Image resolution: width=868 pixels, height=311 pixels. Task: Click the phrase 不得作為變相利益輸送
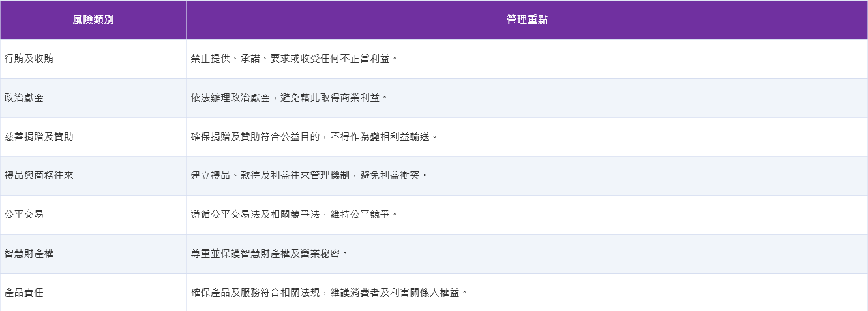pyautogui.click(x=381, y=137)
